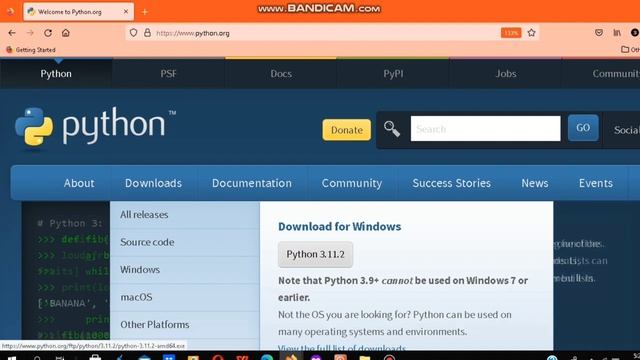Viewport: 640px width, 360px height.
Task: Open the browser Home icon
Action: (x=66, y=33)
